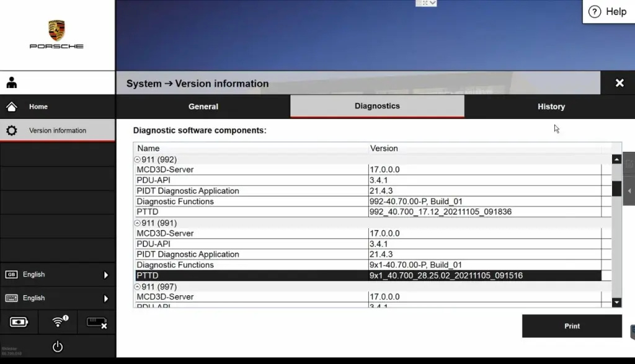Check the battery charging status icon
Viewport: 635px width, 364px height.
pyautogui.click(x=19, y=322)
